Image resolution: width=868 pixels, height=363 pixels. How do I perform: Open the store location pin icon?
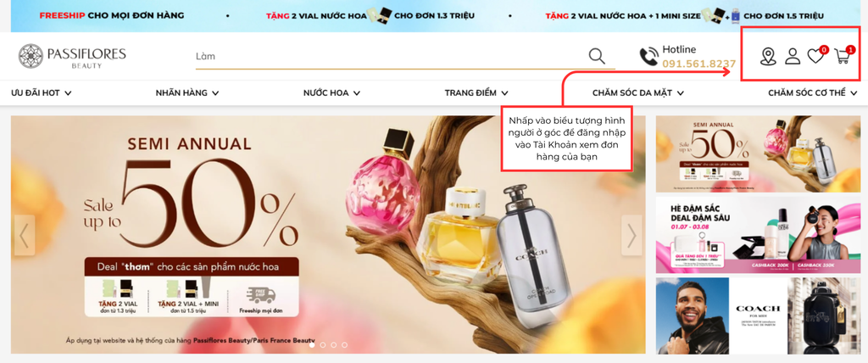(768, 57)
